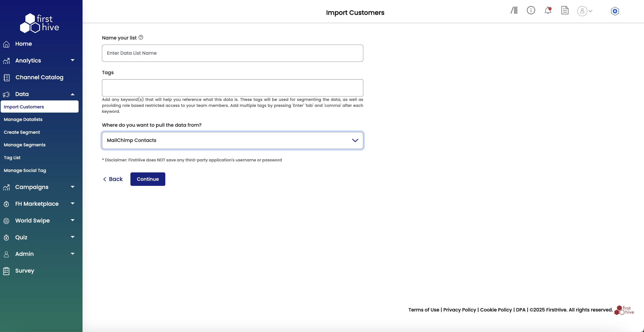Image resolution: width=644 pixels, height=332 pixels.
Task: Focus the Enter Data List Name field
Action: [x=232, y=53]
